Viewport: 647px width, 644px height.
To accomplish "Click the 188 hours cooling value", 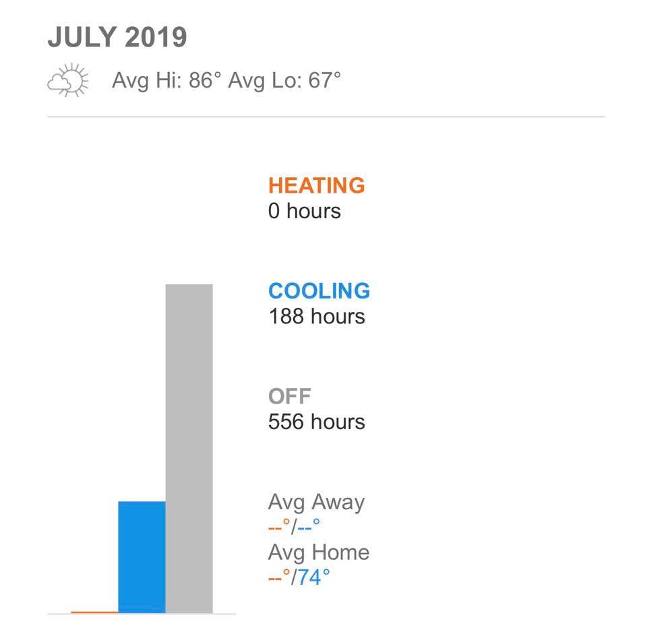I will pyautogui.click(x=316, y=316).
